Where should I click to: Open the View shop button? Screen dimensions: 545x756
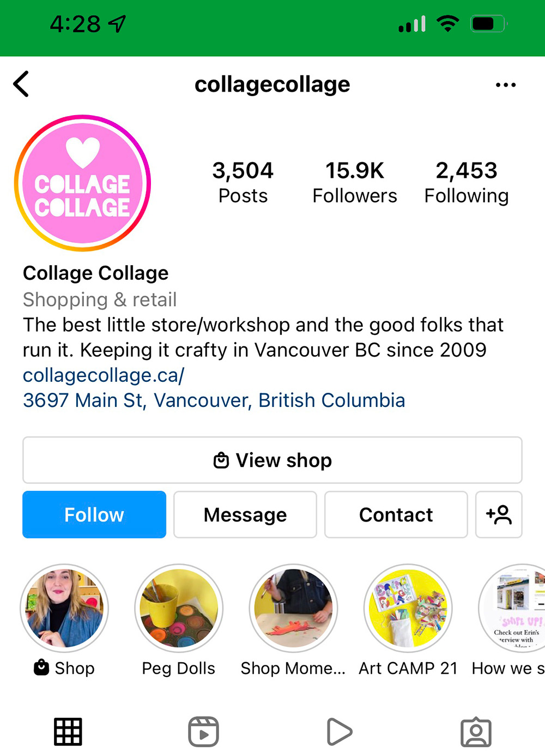[x=272, y=460]
